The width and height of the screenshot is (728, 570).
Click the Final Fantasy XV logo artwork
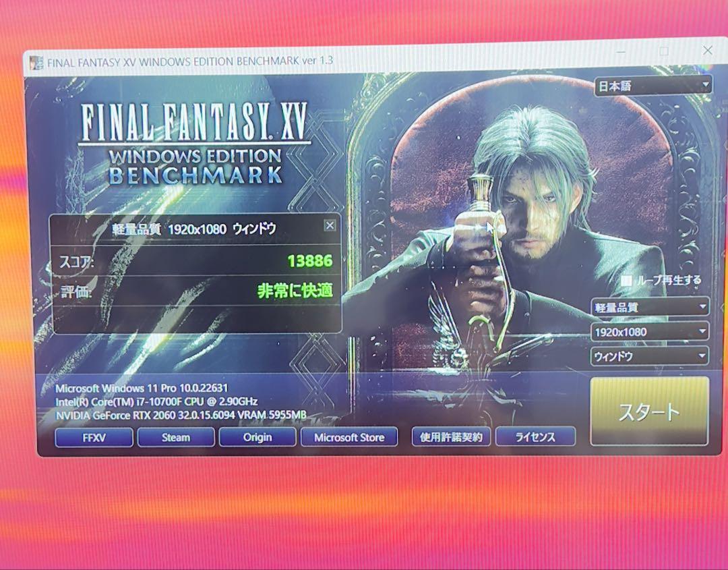point(194,143)
